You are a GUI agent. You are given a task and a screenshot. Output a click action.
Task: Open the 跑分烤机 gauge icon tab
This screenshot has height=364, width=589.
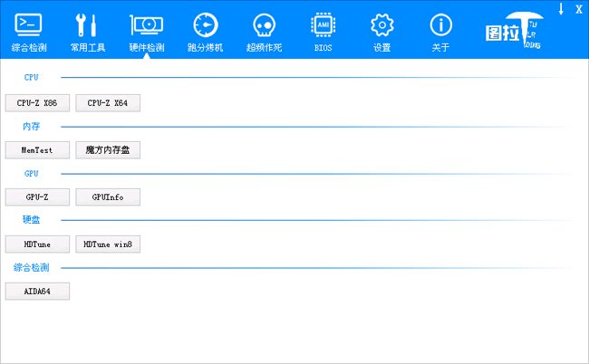click(x=206, y=33)
